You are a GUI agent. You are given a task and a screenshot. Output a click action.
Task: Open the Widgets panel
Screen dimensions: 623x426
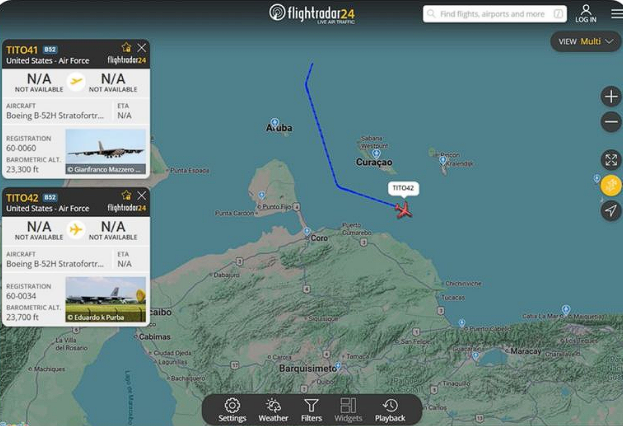point(348,410)
